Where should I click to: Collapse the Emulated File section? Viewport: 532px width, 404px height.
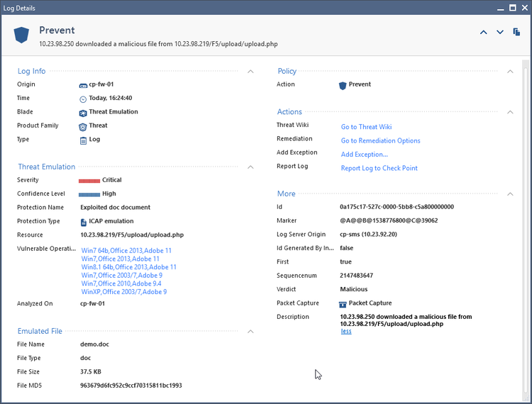point(250,331)
